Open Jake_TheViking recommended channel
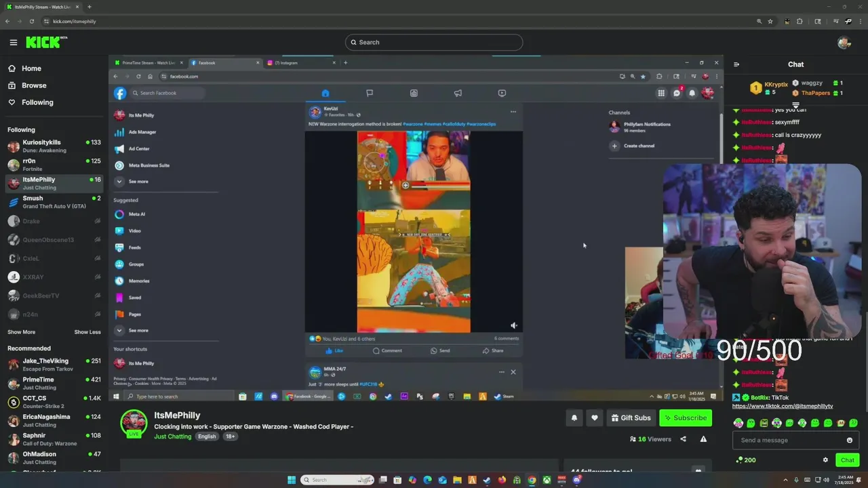 click(x=54, y=365)
